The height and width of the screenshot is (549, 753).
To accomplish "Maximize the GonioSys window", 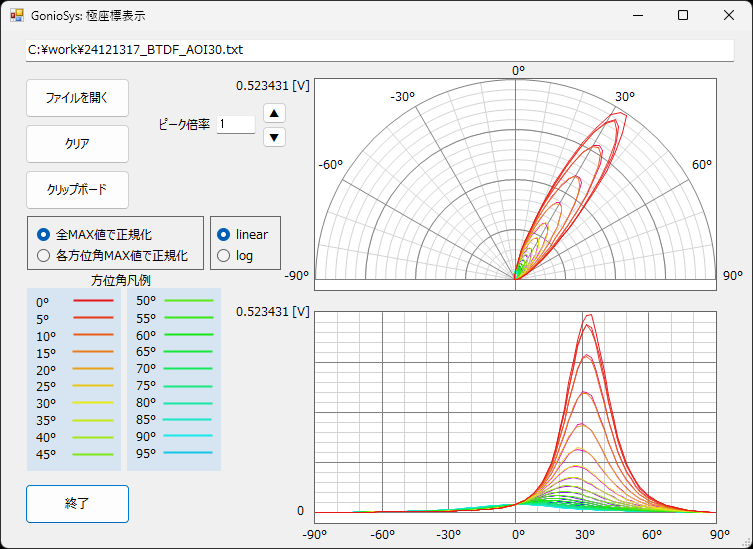I will (682, 16).
